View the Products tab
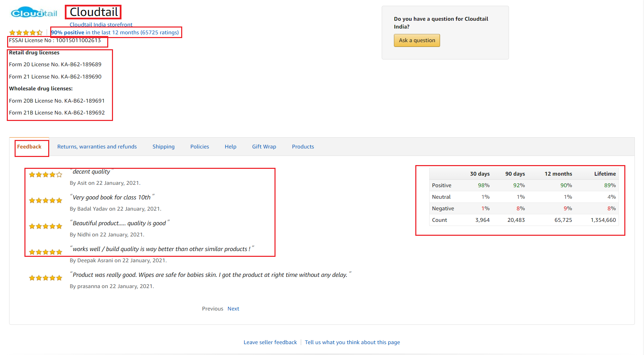This screenshot has width=644, height=355. click(x=303, y=147)
